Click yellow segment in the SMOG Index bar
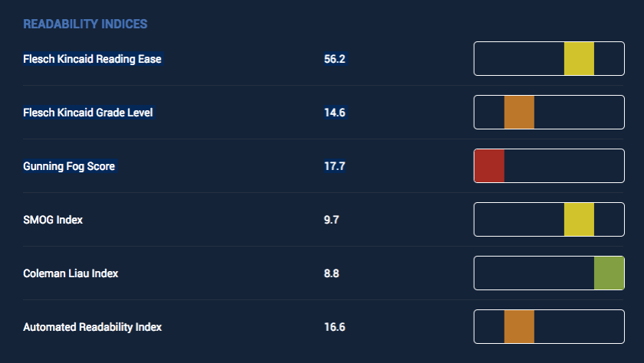The width and height of the screenshot is (644, 363). click(x=579, y=220)
